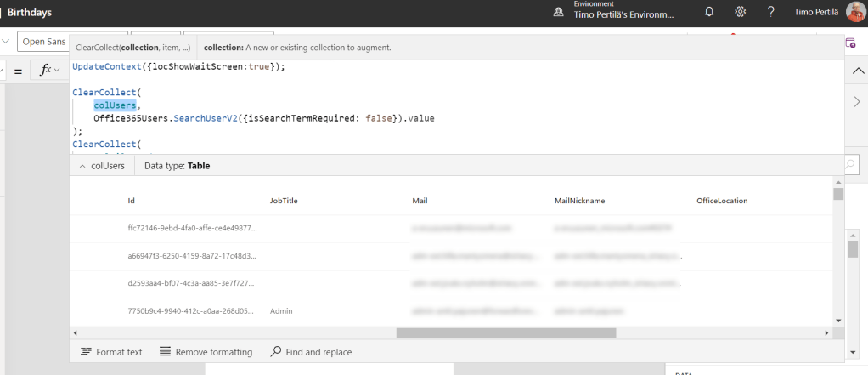Click the JobTitle column header
The width and height of the screenshot is (868, 375).
pyautogui.click(x=284, y=201)
